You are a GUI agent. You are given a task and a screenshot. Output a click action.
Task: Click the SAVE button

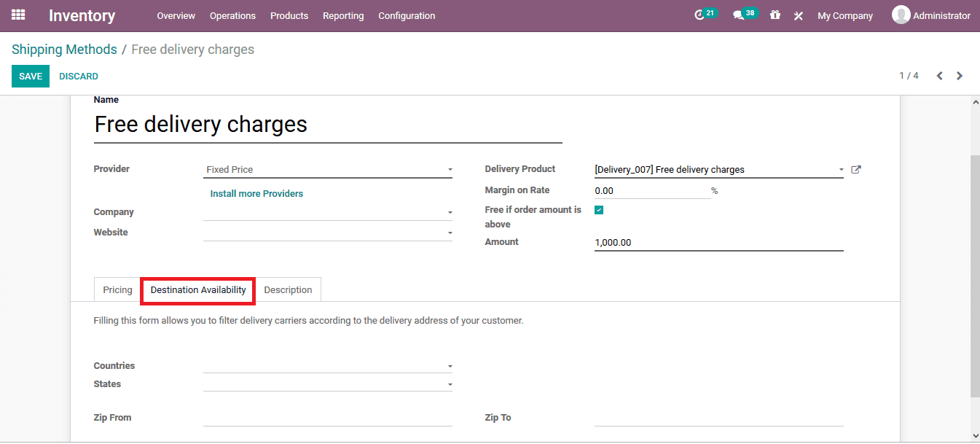31,76
